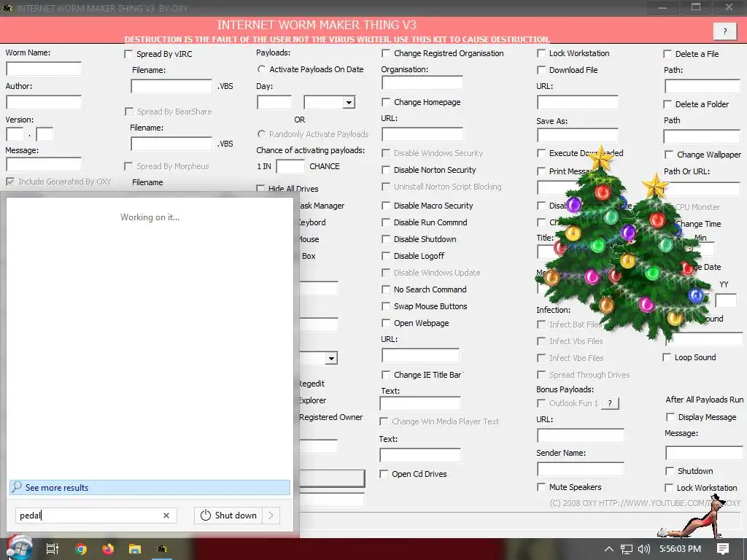This screenshot has height=560, width=747.
Task: Click the help question mark in banner
Action: click(725, 31)
